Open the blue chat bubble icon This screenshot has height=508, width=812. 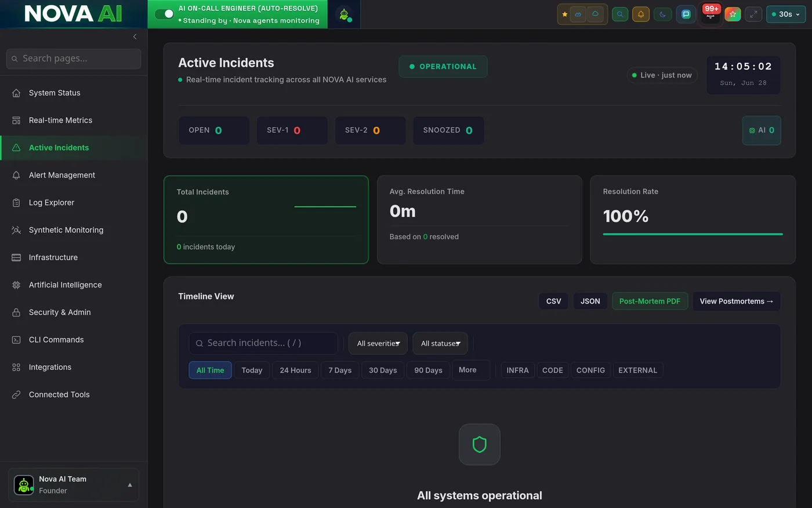pos(686,15)
